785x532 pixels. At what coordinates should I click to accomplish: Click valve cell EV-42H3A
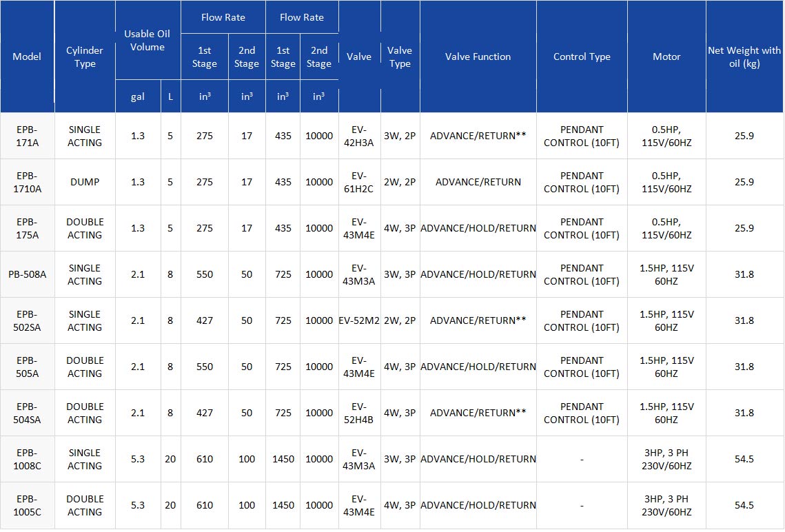[x=358, y=136]
